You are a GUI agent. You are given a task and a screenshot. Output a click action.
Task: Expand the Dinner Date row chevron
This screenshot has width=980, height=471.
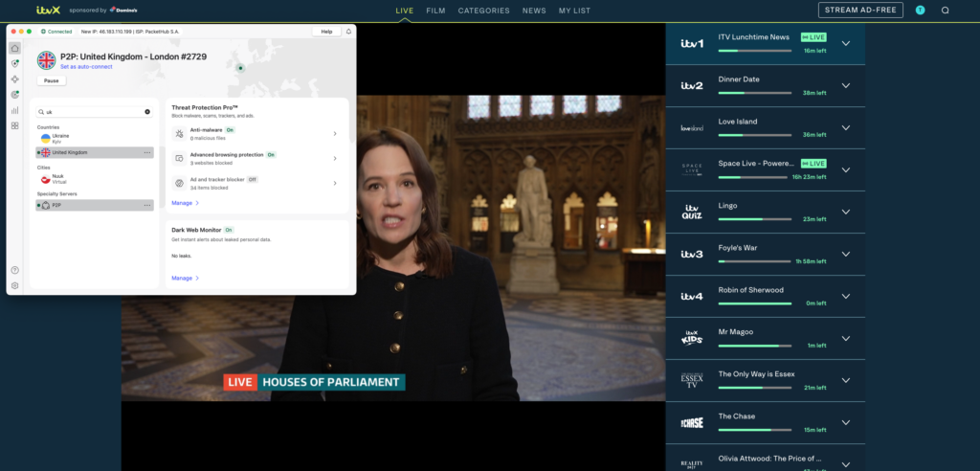[x=846, y=86]
